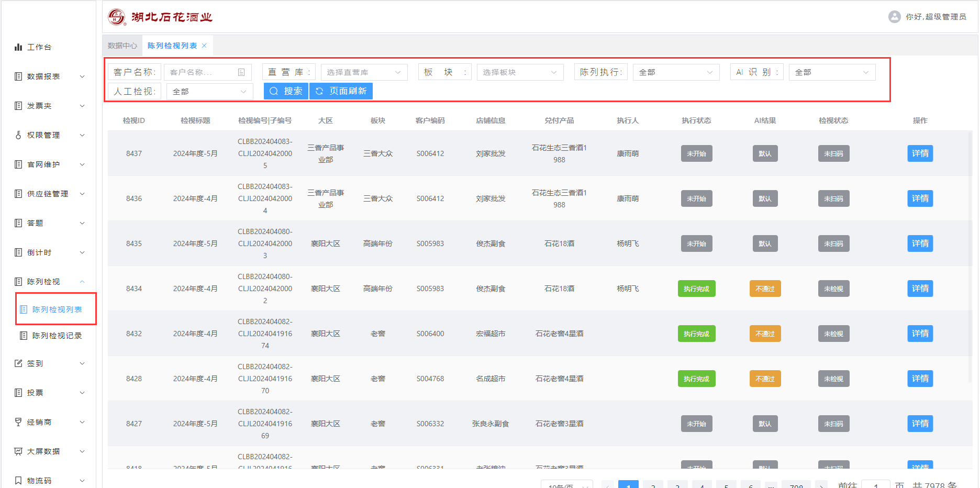Open the 陈列执行 filter dropdown
Image resolution: width=980 pixels, height=488 pixels.
coord(675,72)
